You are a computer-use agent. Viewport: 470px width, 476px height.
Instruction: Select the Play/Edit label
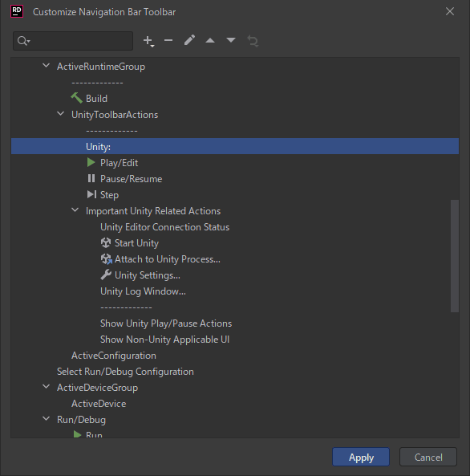pos(119,163)
